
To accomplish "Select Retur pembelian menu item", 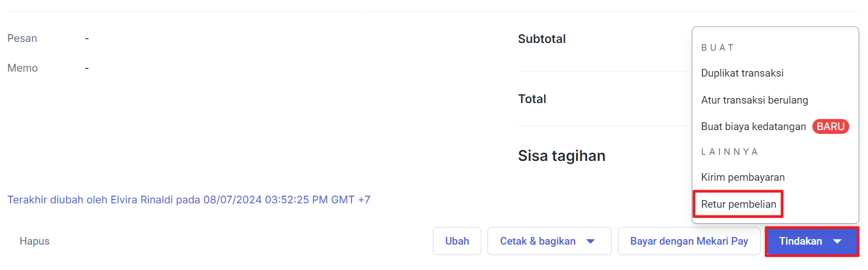I will [x=738, y=204].
